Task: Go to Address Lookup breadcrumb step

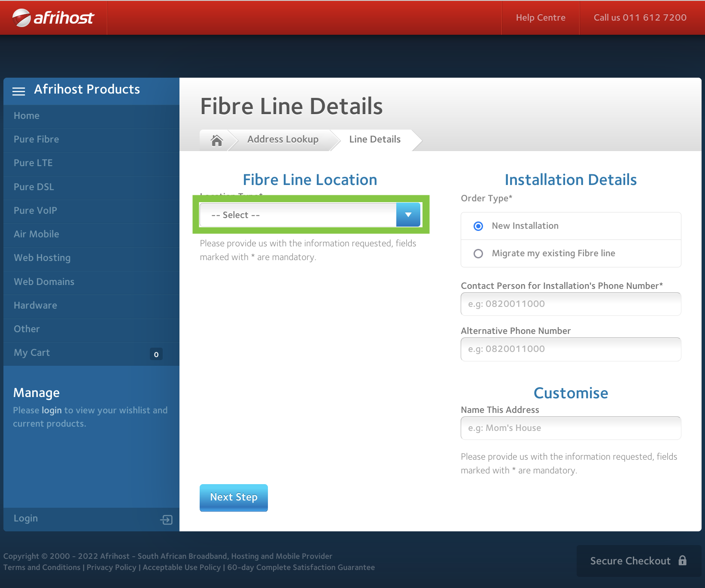Action: 283,139
